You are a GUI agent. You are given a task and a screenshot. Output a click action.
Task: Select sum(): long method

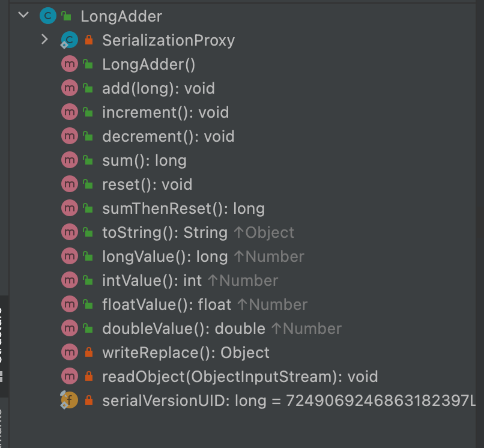click(x=145, y=160)
